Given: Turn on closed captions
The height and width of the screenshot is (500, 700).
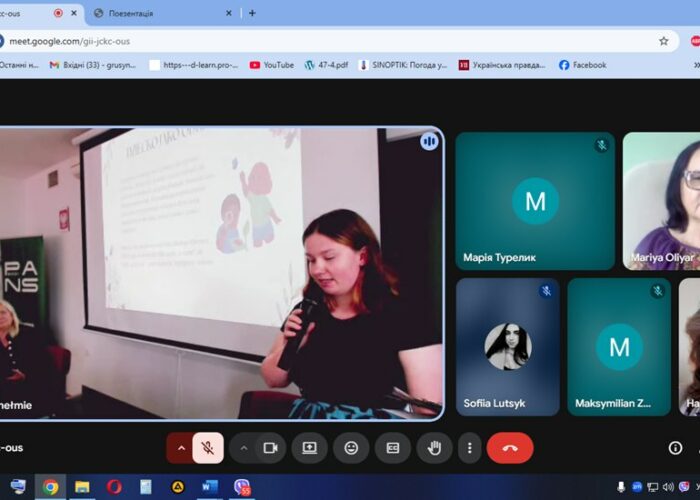Looking at the screenshot, I should click(x=393, y=448).
